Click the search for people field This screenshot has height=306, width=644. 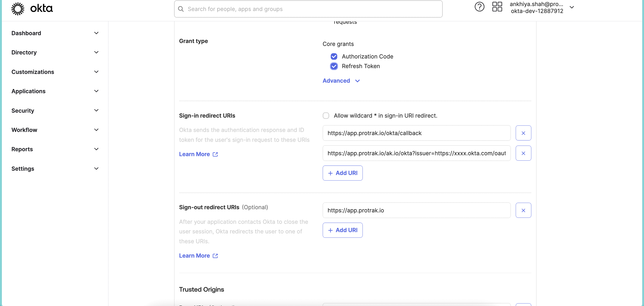click(x=275, y=9)
